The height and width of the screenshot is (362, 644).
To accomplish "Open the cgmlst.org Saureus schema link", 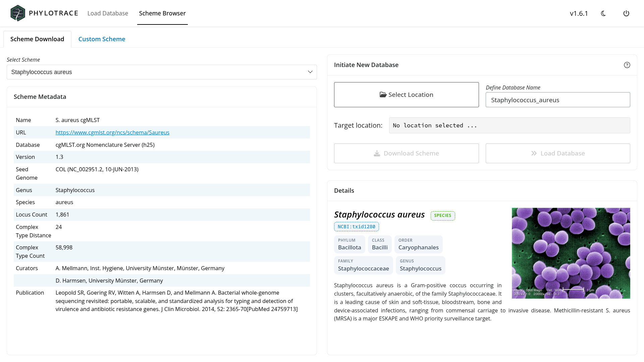I will pos(112,132).
